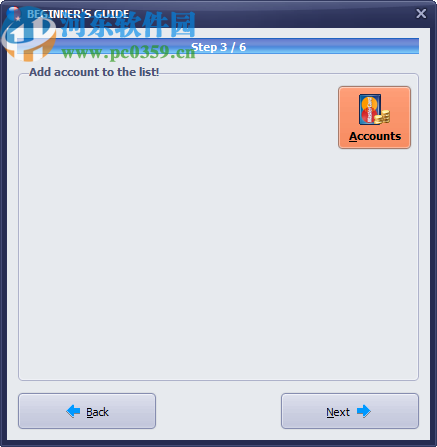Click the "Add account to the list!" heading
Screen dimensions: 437x447
[x=94, y=72]
